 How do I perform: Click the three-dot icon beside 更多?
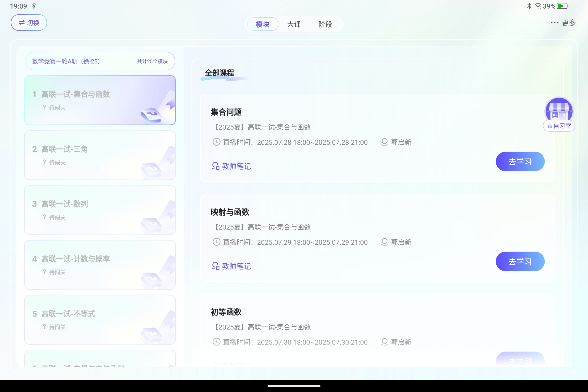[x=554, y=23]
